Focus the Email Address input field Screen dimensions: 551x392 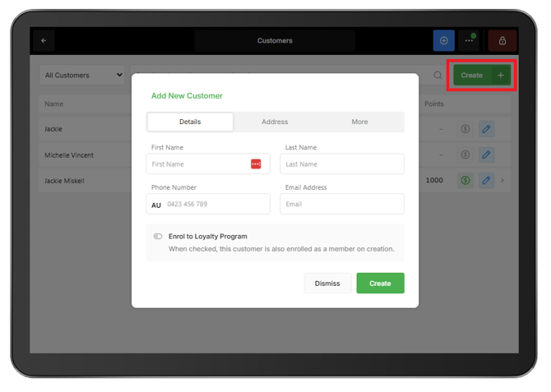pos(342,204)
